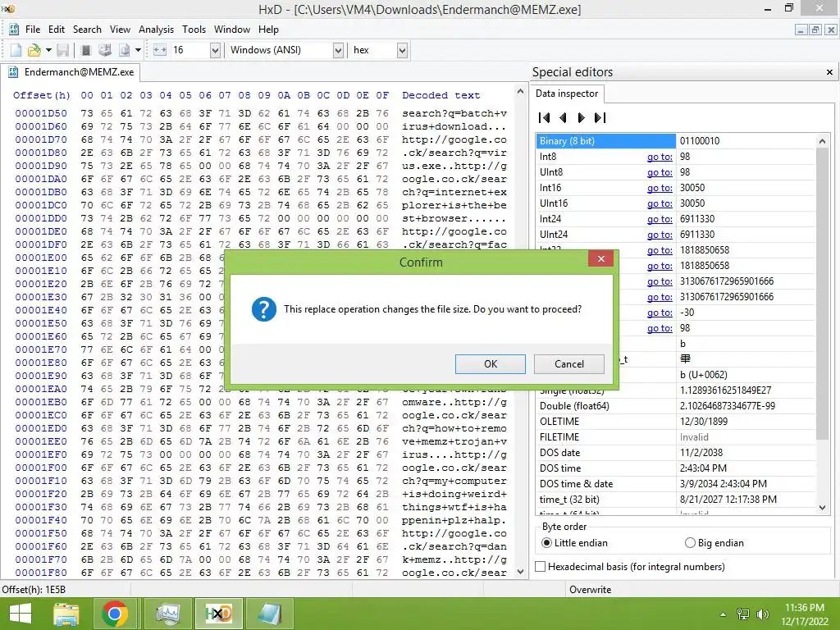Restore the inner document window
The width and height of the screenshot is (840, 630).
tap(815, 30)
